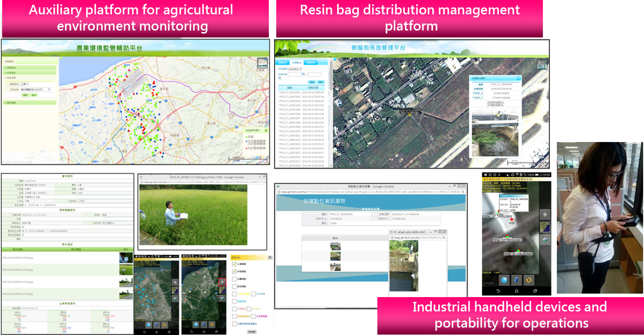Select first tab in resin platform panel

tap(282, 63)
